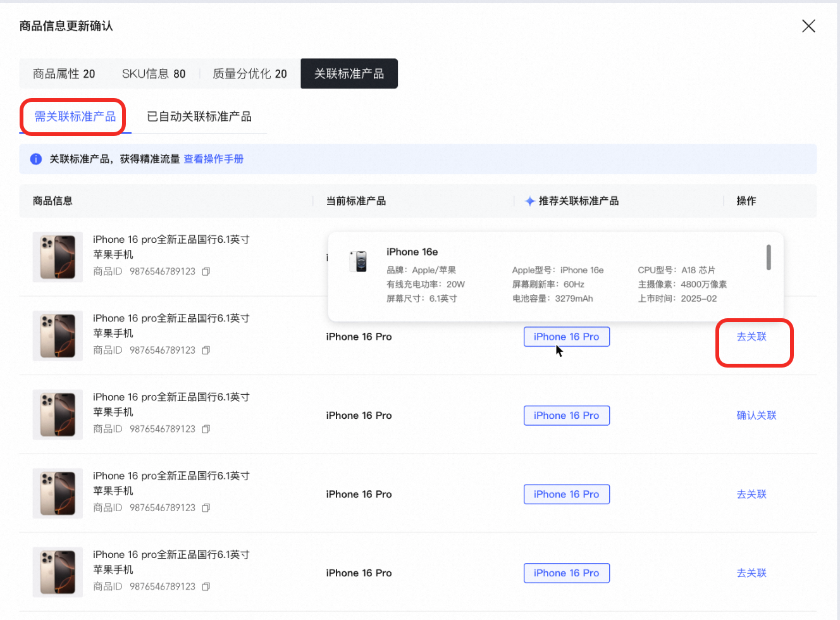
Task: Click 去关联 in the second product row
Action: 751,337
